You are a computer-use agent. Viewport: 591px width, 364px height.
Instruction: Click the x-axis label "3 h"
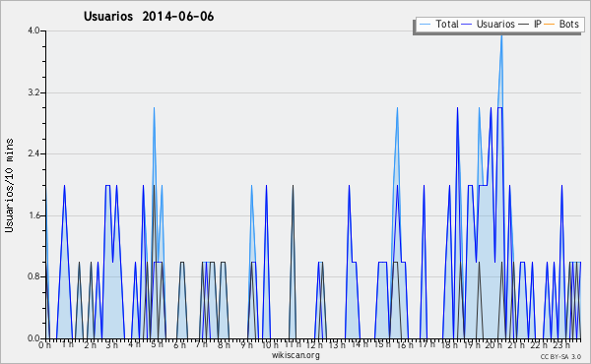111,345
